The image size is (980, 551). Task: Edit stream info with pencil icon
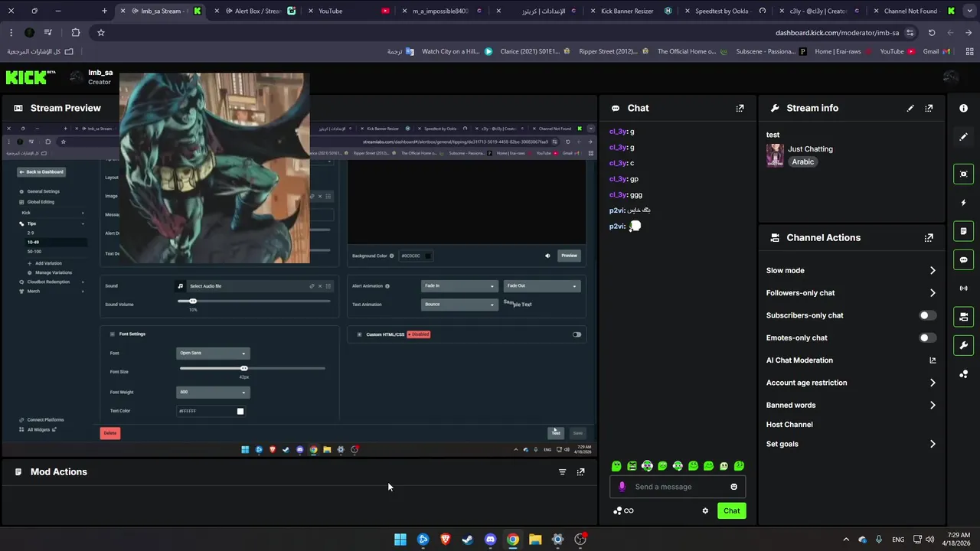pos(910,108)
